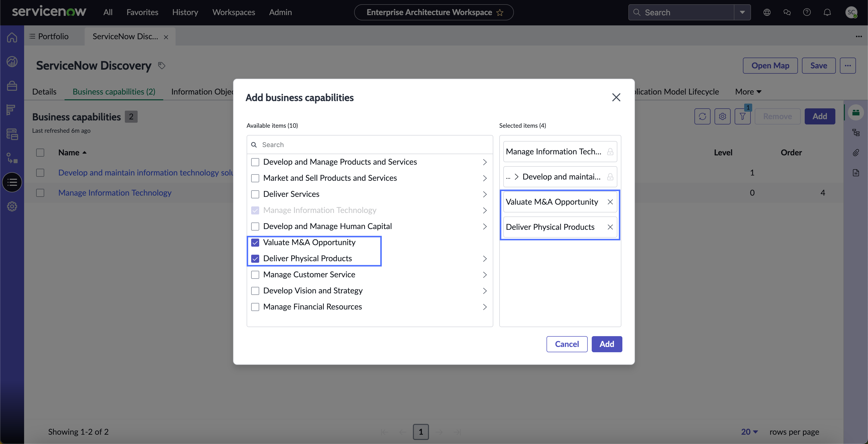Open the More tabs dropdown
The width and height of the screenshot is (868, 444).
click(748, 92)
